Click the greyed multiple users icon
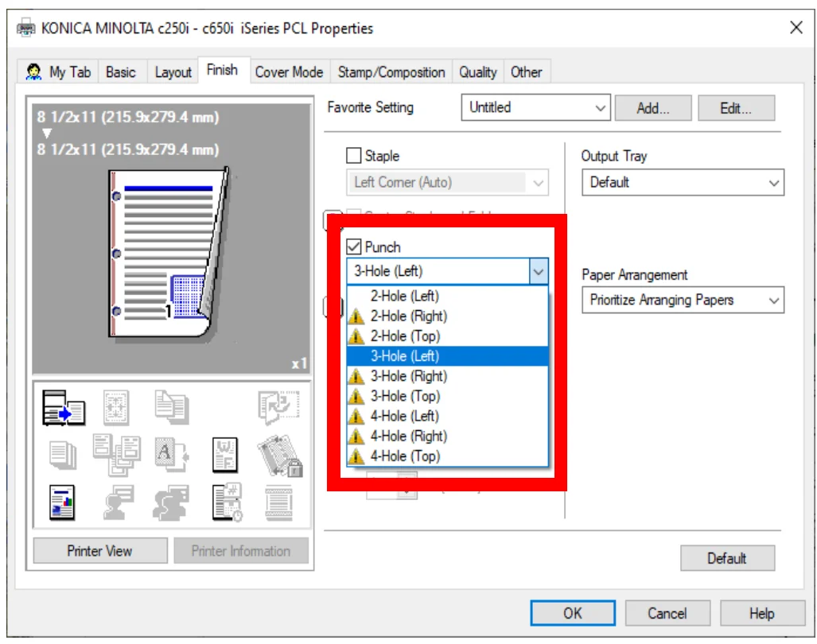 click(171, 503)
